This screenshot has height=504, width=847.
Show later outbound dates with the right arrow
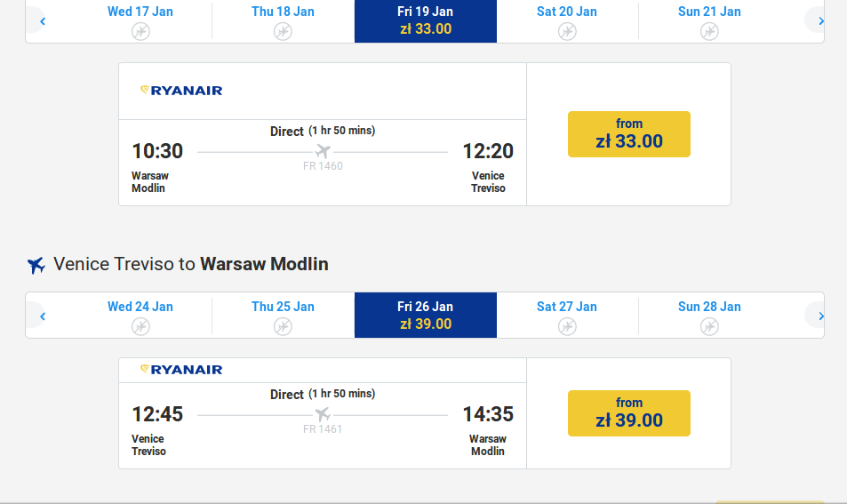[x=820, y=20]
